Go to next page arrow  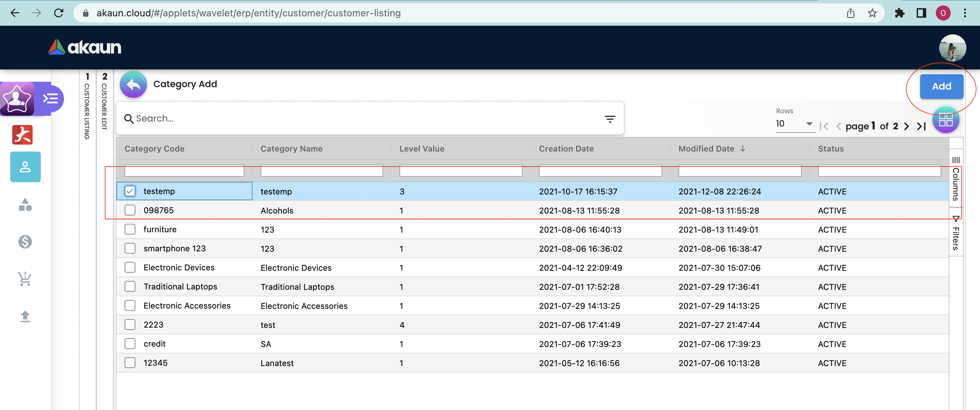906,126
